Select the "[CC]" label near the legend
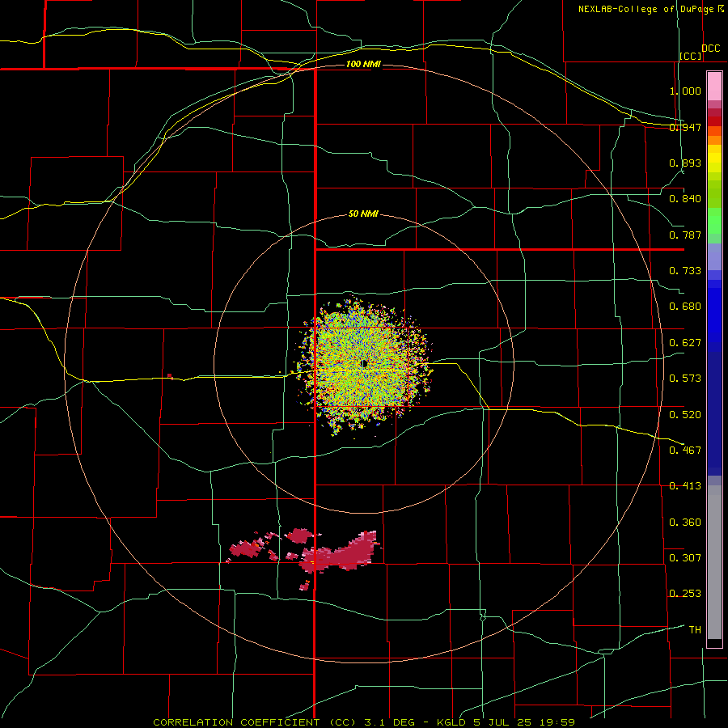 coord(690,56)
